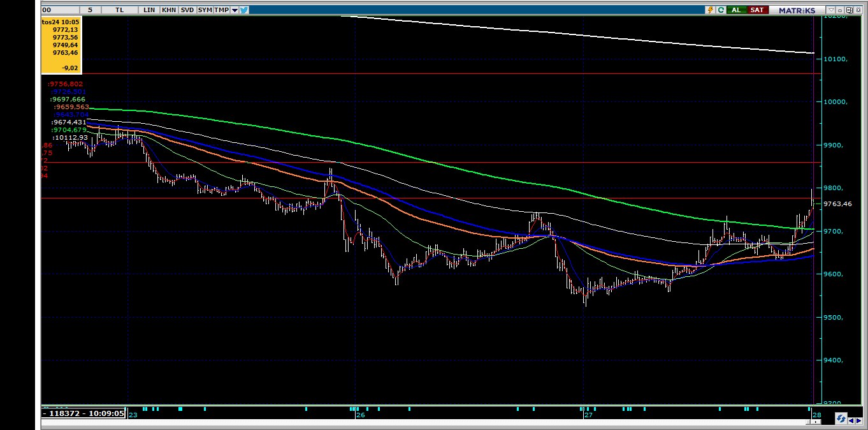The width and height of the screenshot is (868, 430).
Task: Click the period field showing 5
Action: click(x=90, y=10)
